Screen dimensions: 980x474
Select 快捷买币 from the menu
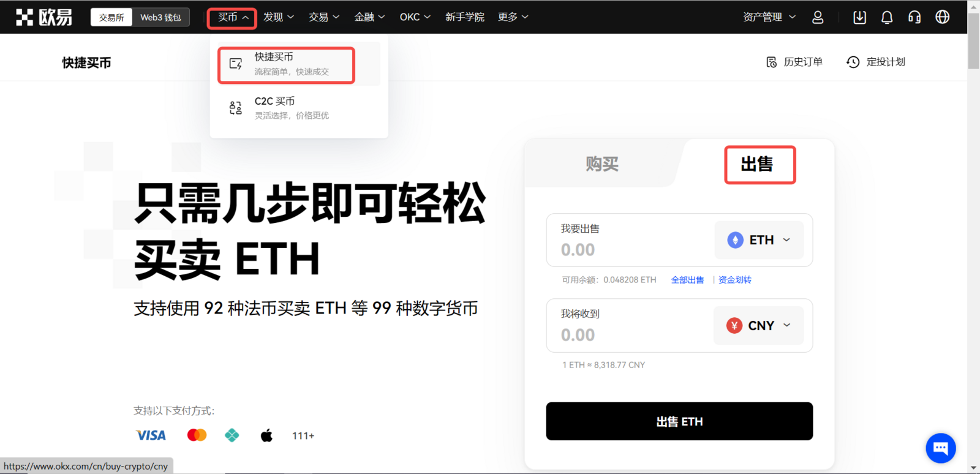click(286, 64)
